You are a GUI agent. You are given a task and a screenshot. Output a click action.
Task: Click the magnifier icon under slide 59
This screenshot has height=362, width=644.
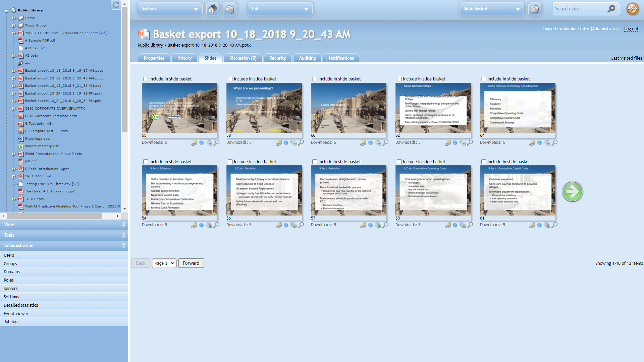470,225
